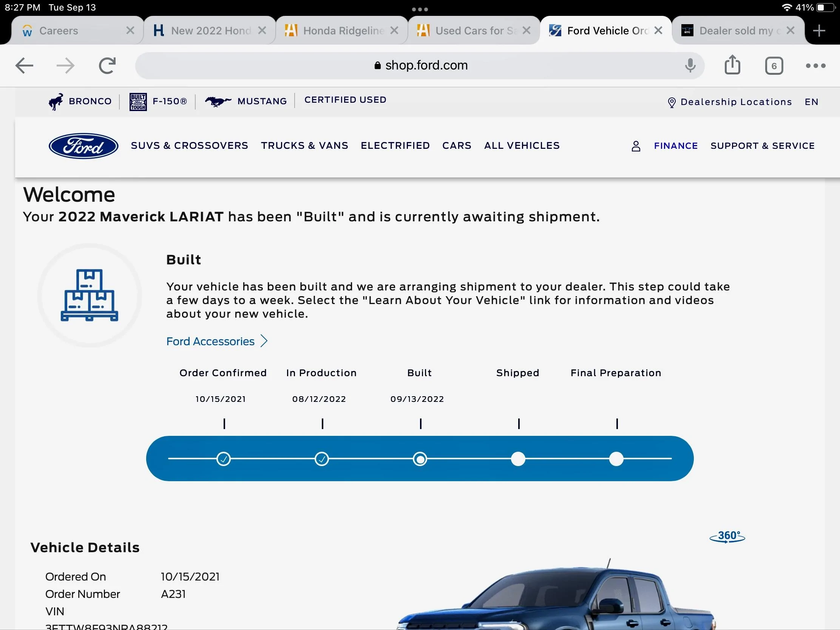Open the Cars menu
Screen dimensions: 840x630
pos(457,146)
